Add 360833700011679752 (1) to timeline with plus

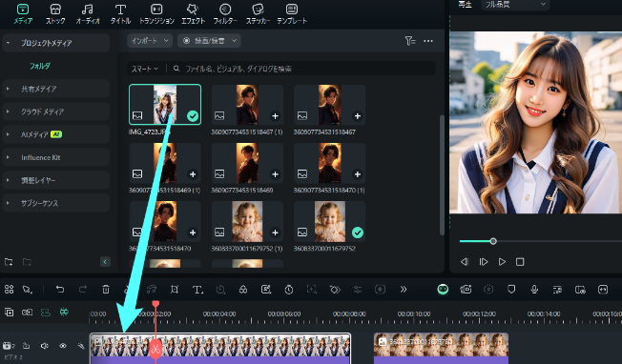(x=275, y=233)
